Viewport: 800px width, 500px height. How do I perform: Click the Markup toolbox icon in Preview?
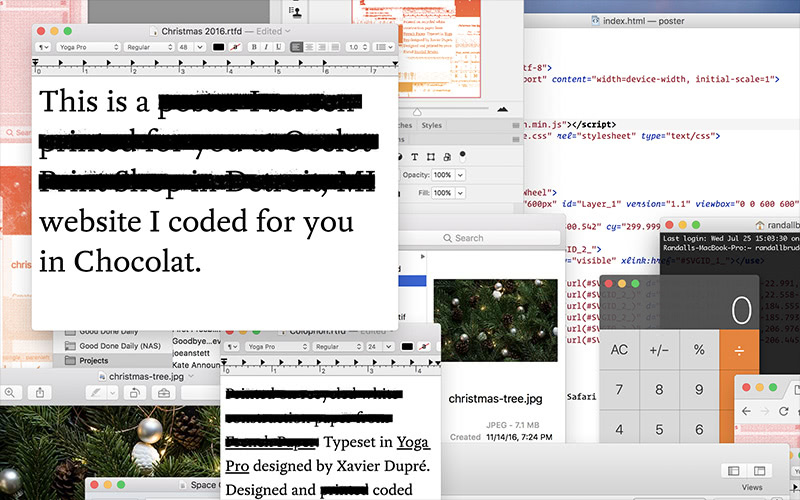[x=164, y=393]
